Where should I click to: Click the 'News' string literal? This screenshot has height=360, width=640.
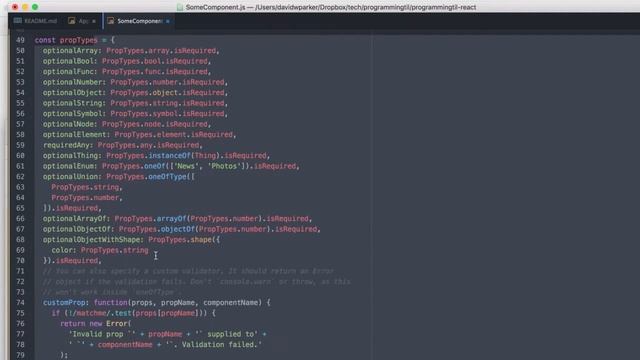(x=186, y=166)
